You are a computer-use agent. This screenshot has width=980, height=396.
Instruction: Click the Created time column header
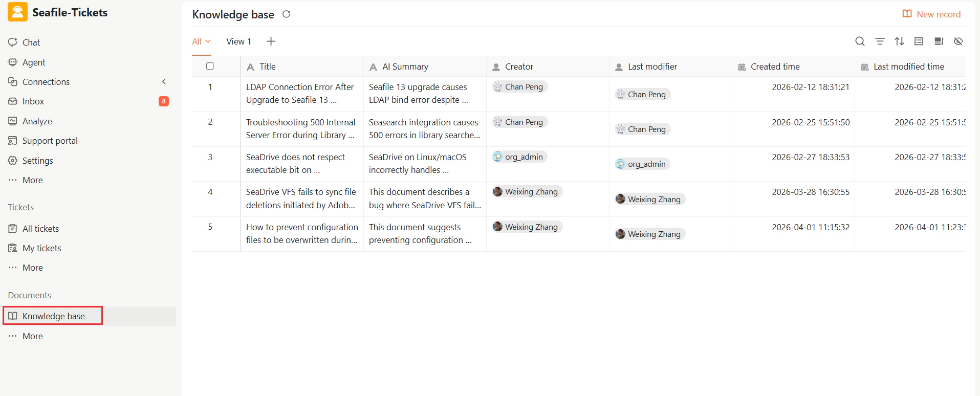click(793, 67)
